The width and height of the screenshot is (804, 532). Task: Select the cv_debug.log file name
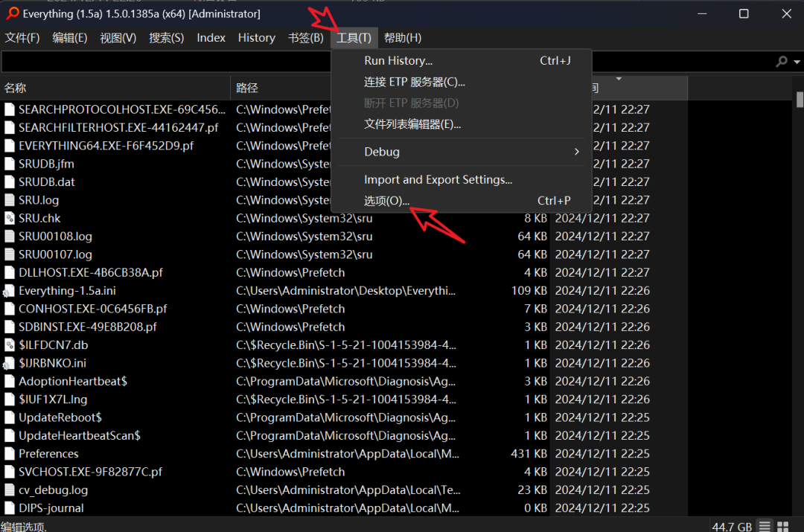[x=54, y=490]
